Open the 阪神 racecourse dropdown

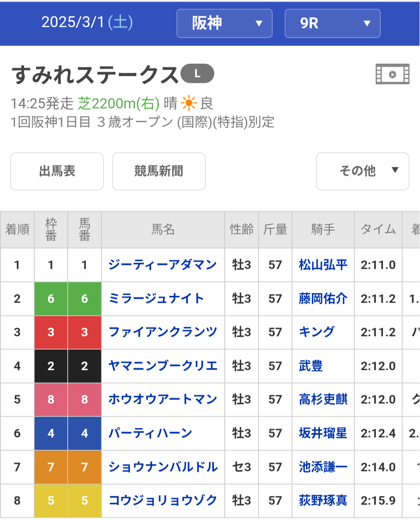[224, 23]
